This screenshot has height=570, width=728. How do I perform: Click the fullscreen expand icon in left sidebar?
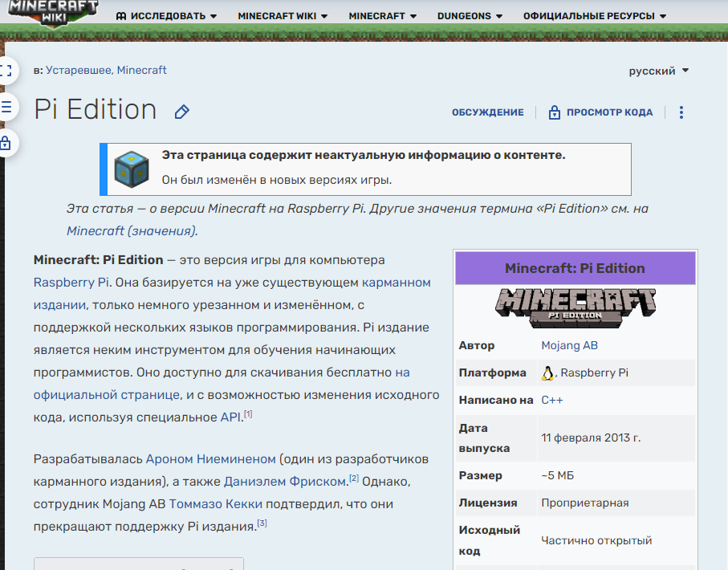click(x=6, y=71)
